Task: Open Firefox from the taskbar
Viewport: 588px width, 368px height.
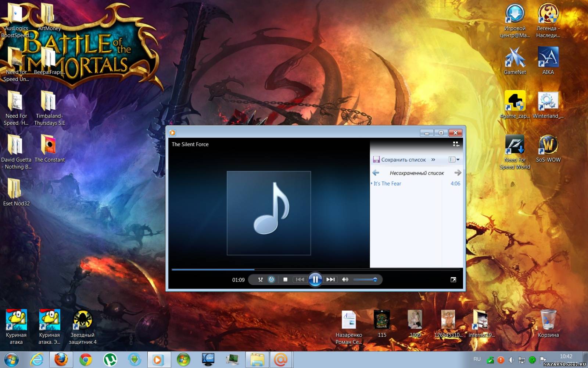Action: tap(61, 360)
